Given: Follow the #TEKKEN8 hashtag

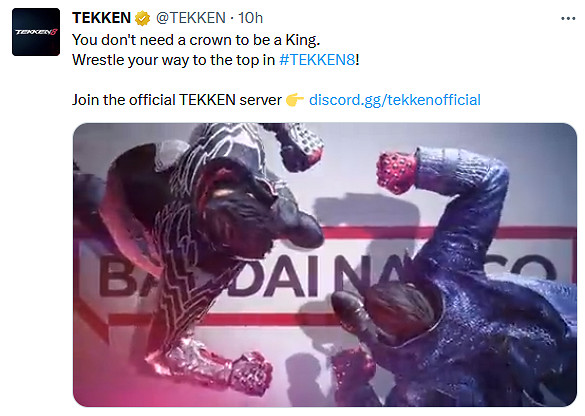Looking at the screenshot, I should tap(317, 60).
